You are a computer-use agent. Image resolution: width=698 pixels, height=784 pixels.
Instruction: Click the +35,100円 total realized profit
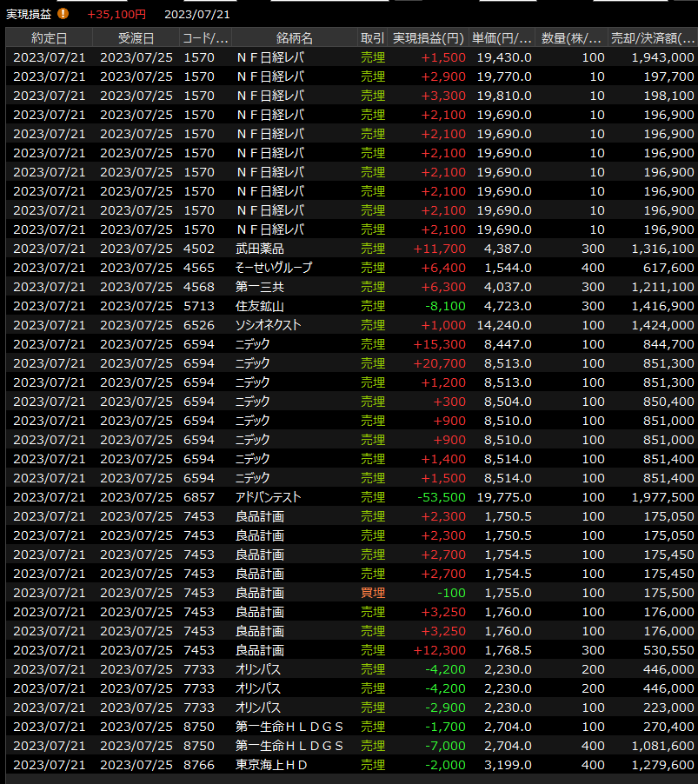click(116, 14)
